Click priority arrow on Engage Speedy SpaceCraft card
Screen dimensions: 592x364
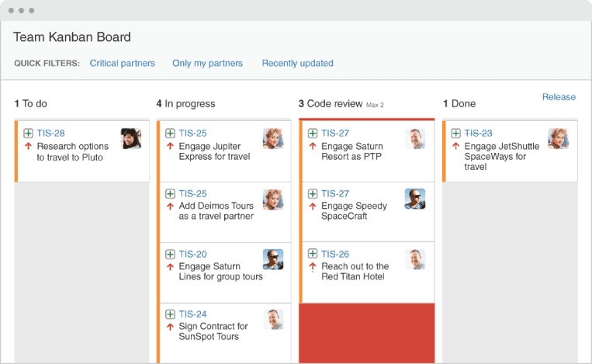point(313,206)
